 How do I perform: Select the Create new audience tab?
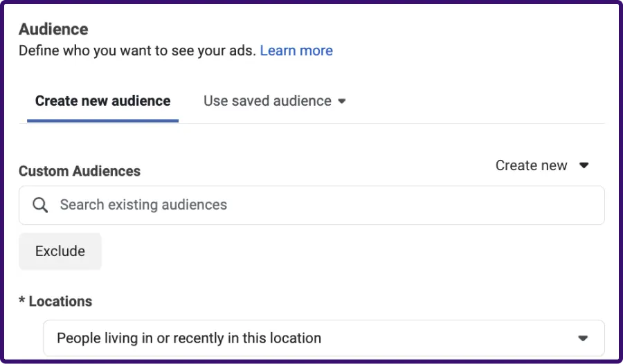tap(102, 101)
